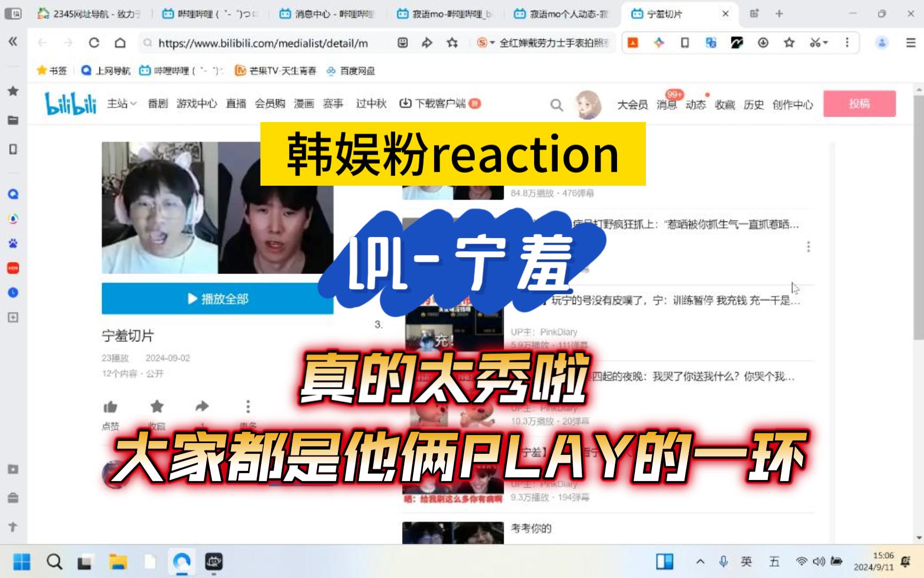Open 消息 messages with 99+ badge
Image resolution: width=924 pixels, height=578 pixels.
point(667,105)
